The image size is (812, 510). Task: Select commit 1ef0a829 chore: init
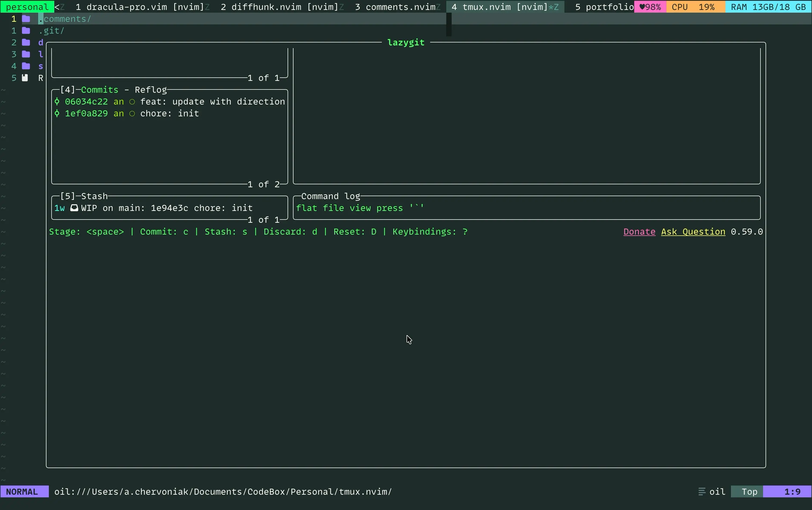tap(169, 113)
